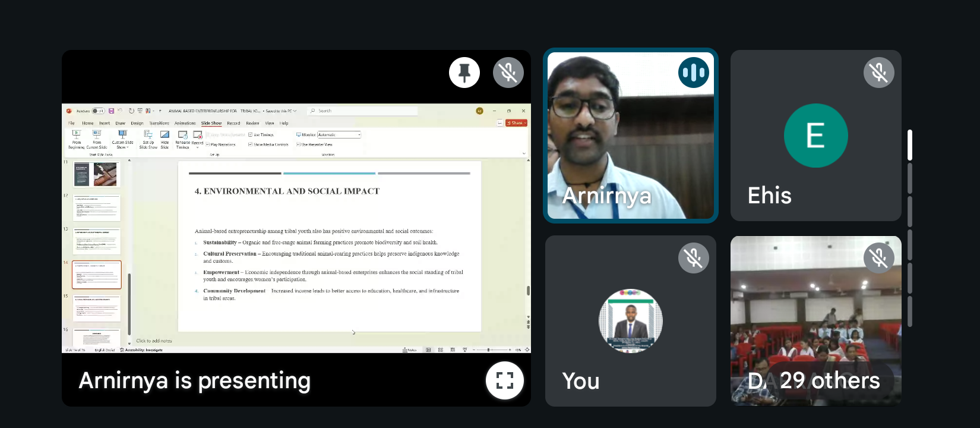Click Arnirnya's video tile
This screenshot has width=980, height=428.
[x=631, y=136]
